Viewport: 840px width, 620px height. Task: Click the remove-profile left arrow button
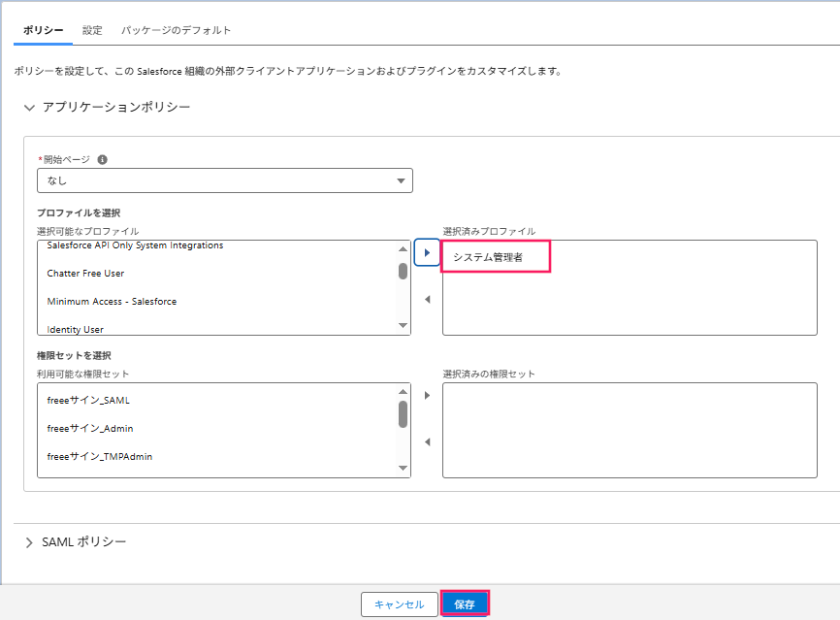coord(428,300)
